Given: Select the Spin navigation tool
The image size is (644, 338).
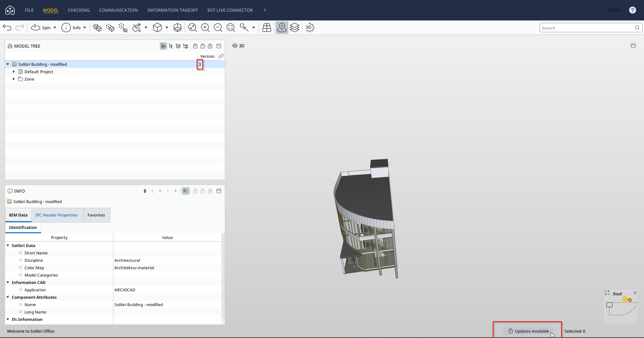Looking at the screenshot, I should pos(41,28).
